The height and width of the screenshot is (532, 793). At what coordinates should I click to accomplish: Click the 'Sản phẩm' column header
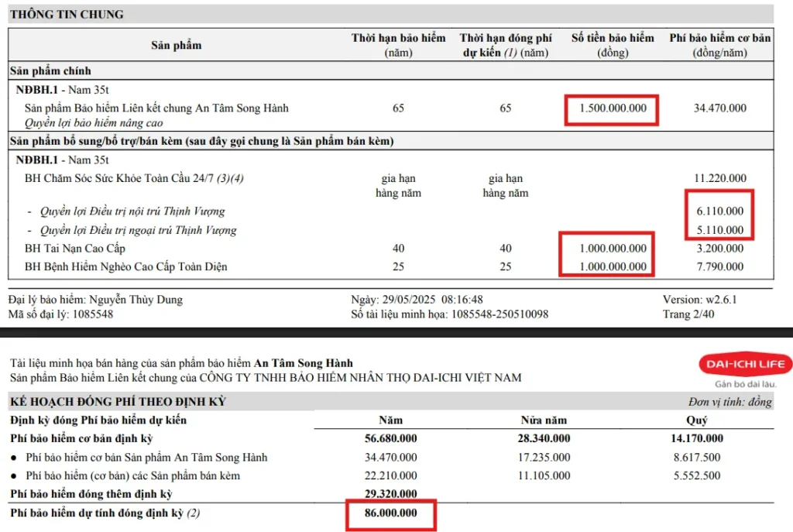[176, 45]
